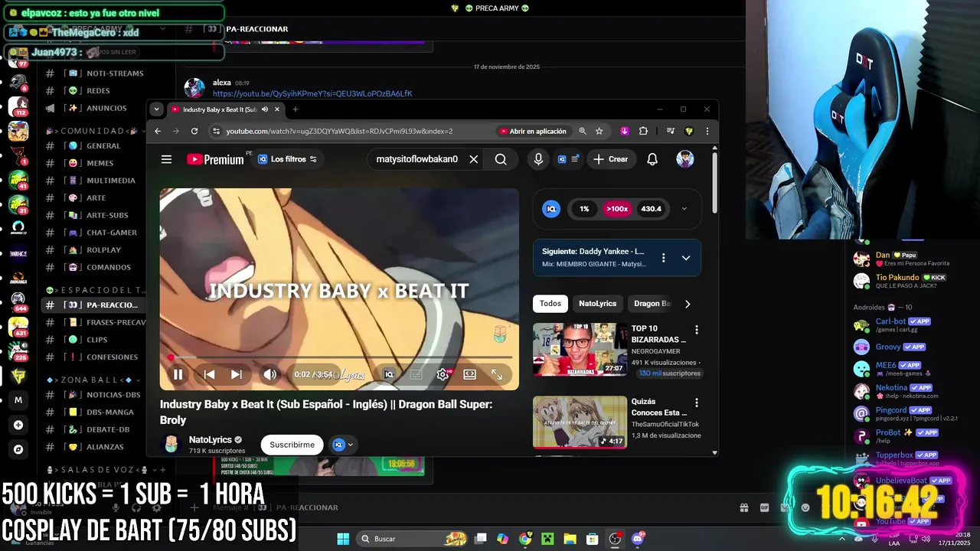
Task: Expand the Siguiente playlist panel
Action: click(x=686, y=257)
